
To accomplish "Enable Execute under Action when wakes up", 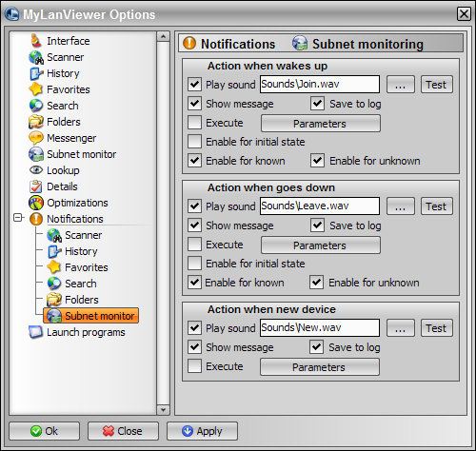I will (194, 123).
